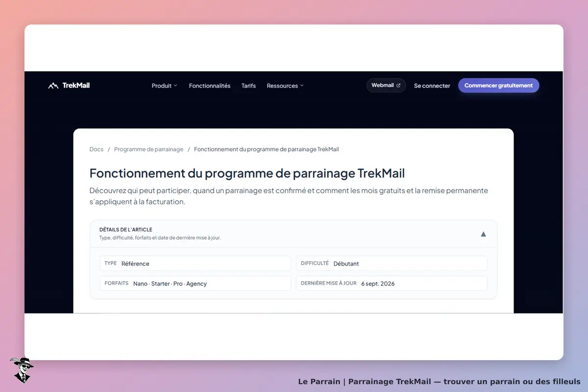
Task: Click the TrekMail mountain logo icon
Action: pos(53,86)
